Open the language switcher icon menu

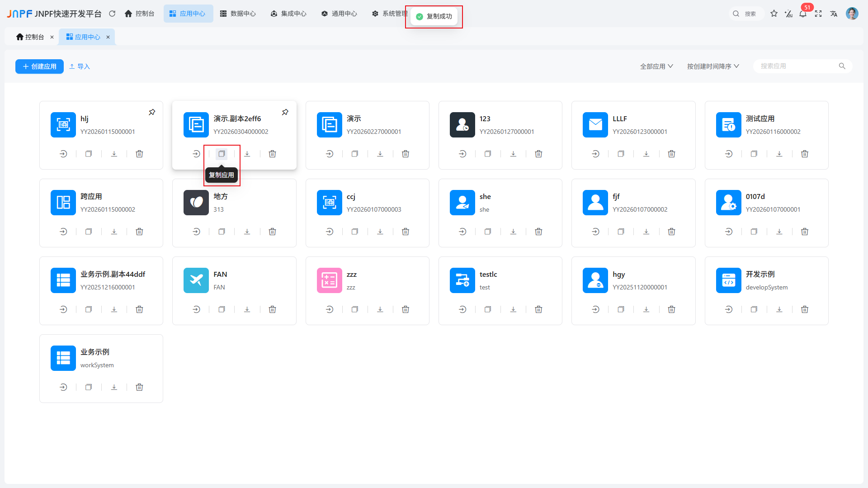[x=834, y=14]
